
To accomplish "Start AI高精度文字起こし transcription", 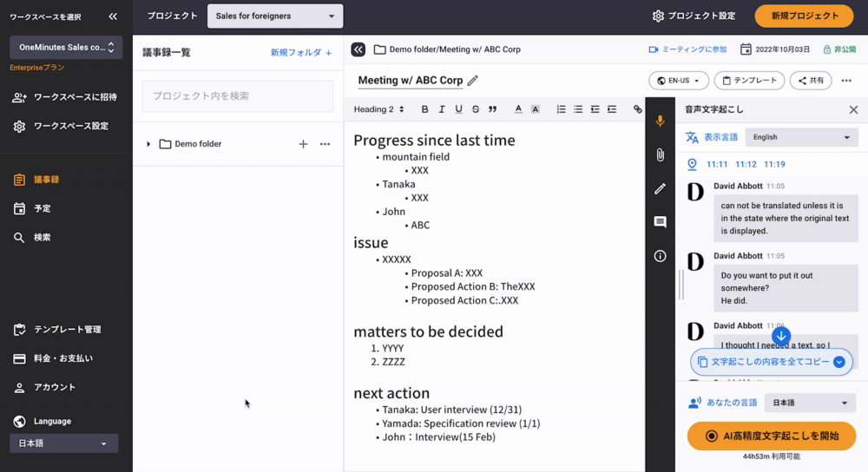I will [772, 436].
